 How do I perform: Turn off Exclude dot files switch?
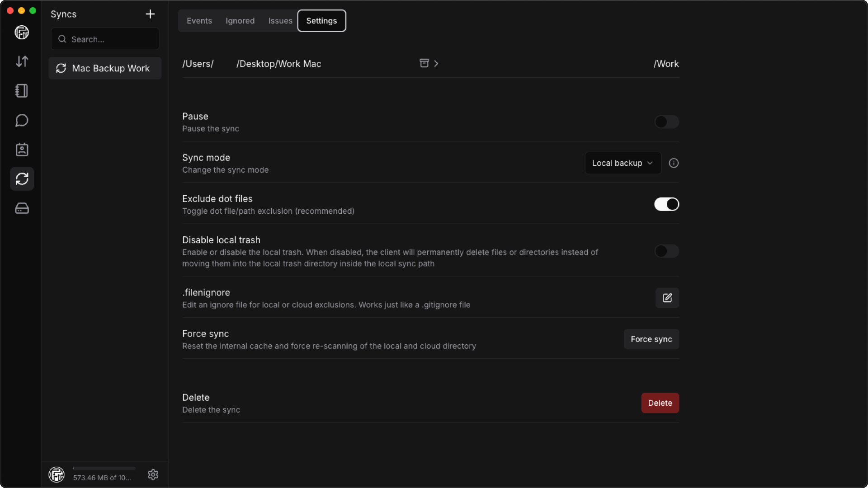point(666,204)
